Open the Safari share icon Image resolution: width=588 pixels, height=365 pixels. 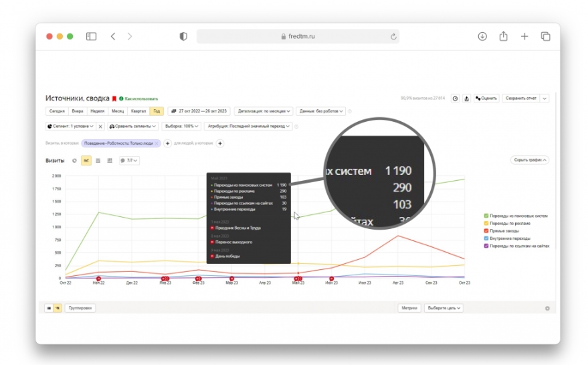point(503,36)
